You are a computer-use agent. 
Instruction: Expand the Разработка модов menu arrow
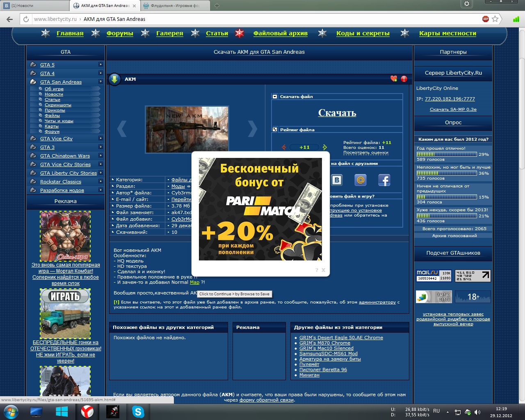click(100, 190)
